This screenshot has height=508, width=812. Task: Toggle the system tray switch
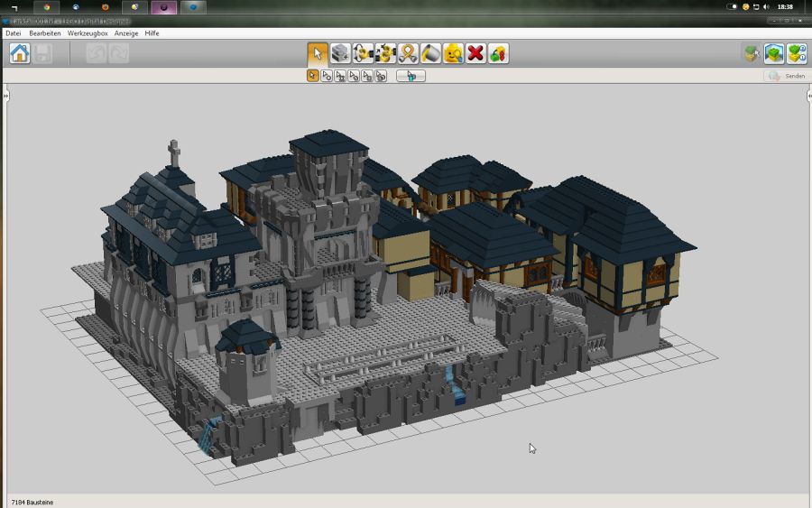[x=732, y=6]
